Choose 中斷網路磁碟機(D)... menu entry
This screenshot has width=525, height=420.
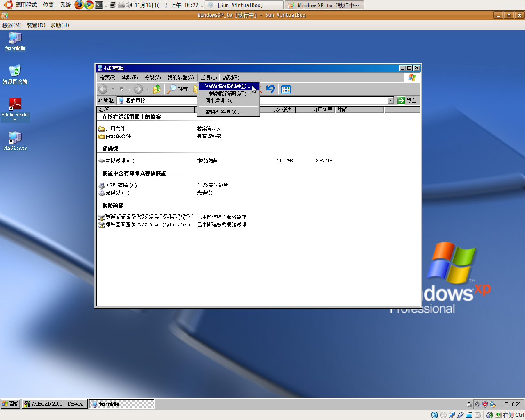coord(228,94)
